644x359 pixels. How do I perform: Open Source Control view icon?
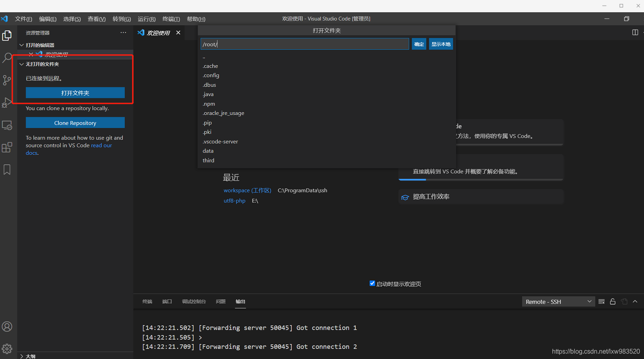click(7, 80)
